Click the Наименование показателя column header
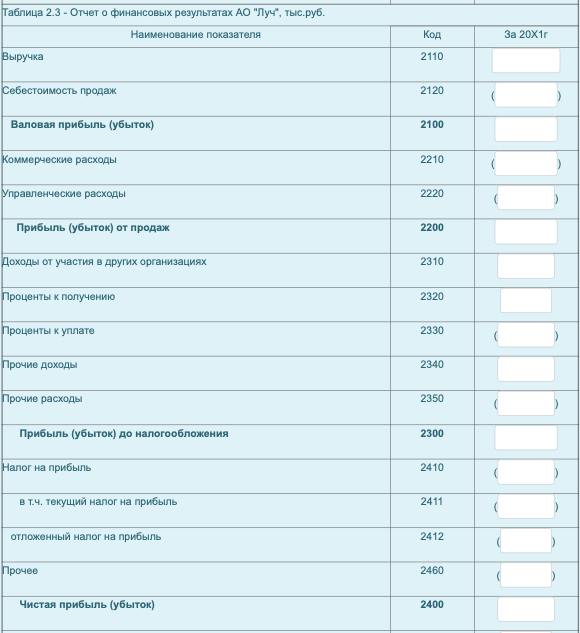Viewport: 580px width, 633px height. pyautogui.click(x=196, y=35)
